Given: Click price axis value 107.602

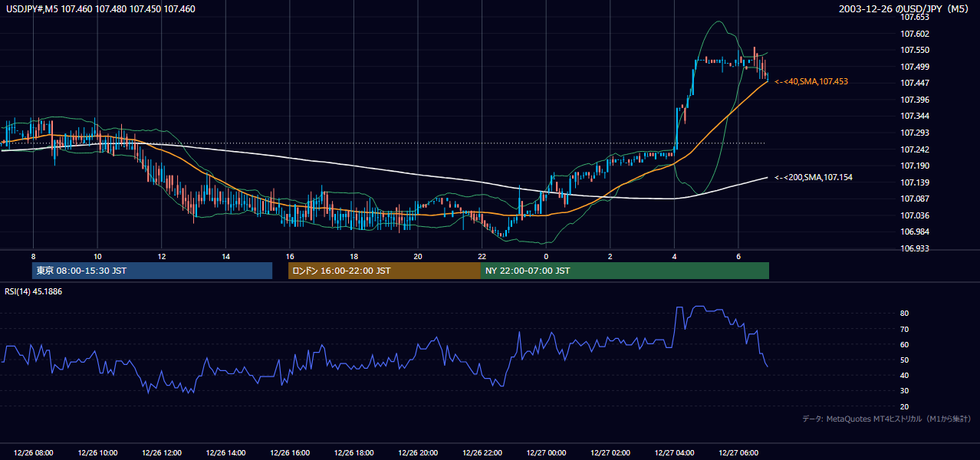Looking at the screenshot, I should (914, 34).
